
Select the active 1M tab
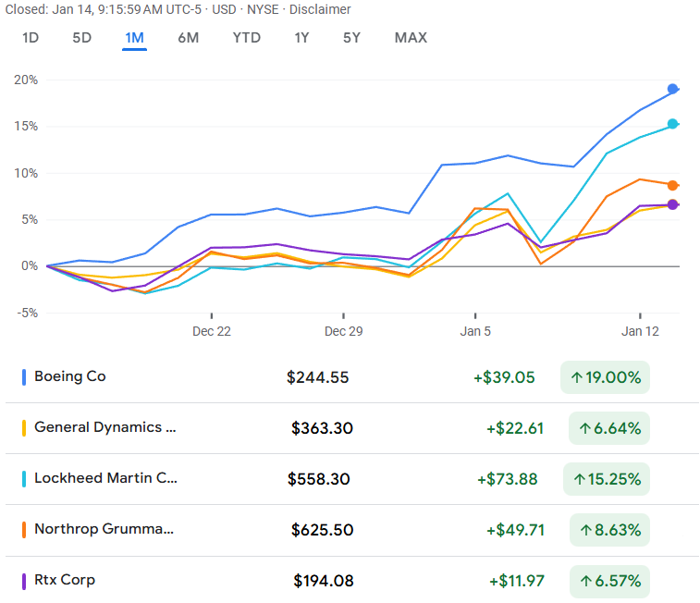click(x=134, y=38)
